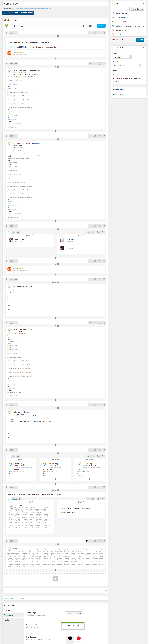This screenshot has height=644, width=148.
Task: Click Upload/Add image for custom logo
Action: point(74,613)
